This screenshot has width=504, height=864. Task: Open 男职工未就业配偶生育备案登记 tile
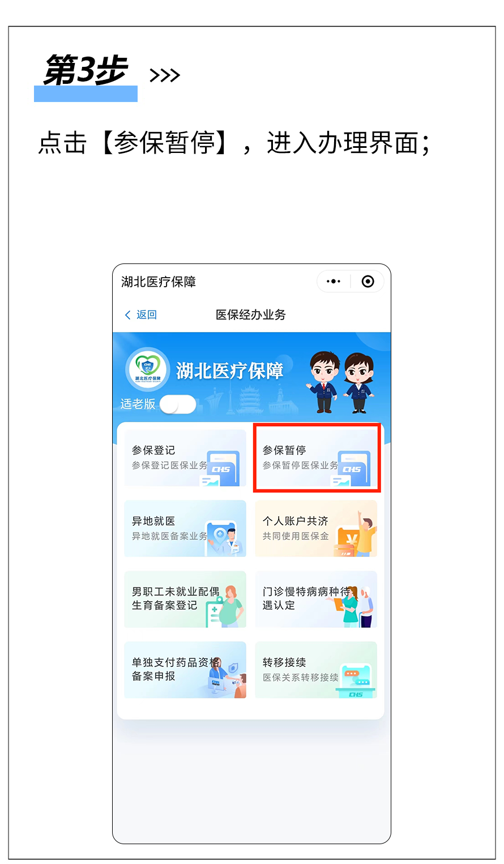tap(185, 599)
